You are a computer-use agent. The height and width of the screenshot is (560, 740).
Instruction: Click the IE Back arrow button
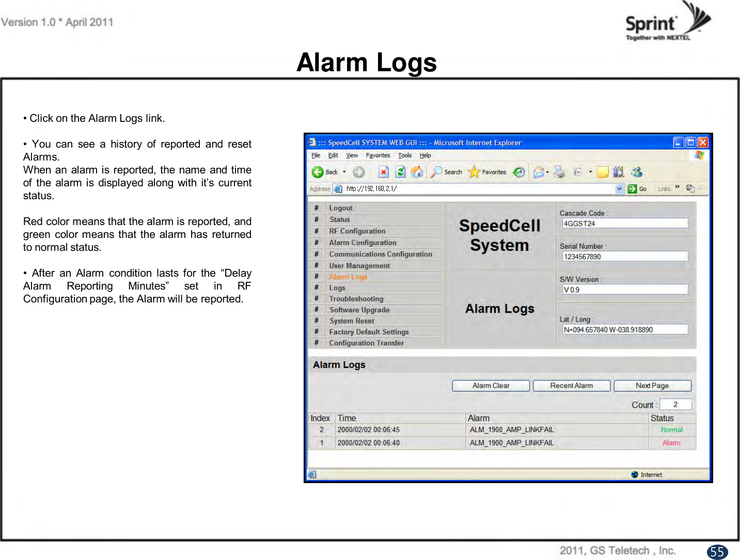tap(318, 172)
